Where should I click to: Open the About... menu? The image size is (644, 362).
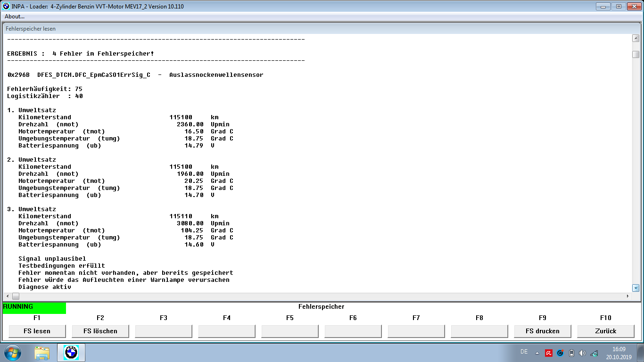click(15, 16)
